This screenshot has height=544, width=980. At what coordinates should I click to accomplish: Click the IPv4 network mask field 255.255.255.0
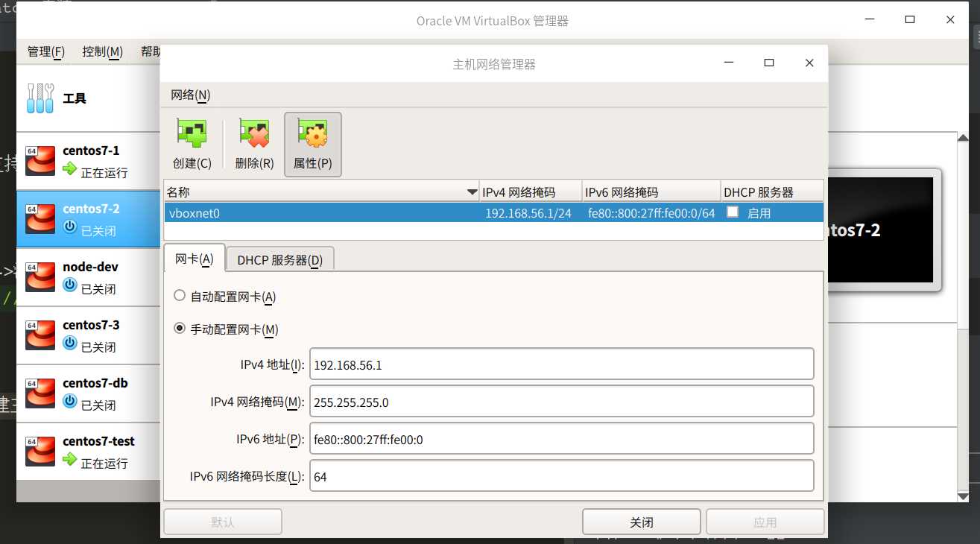click(x=562, y=402)
